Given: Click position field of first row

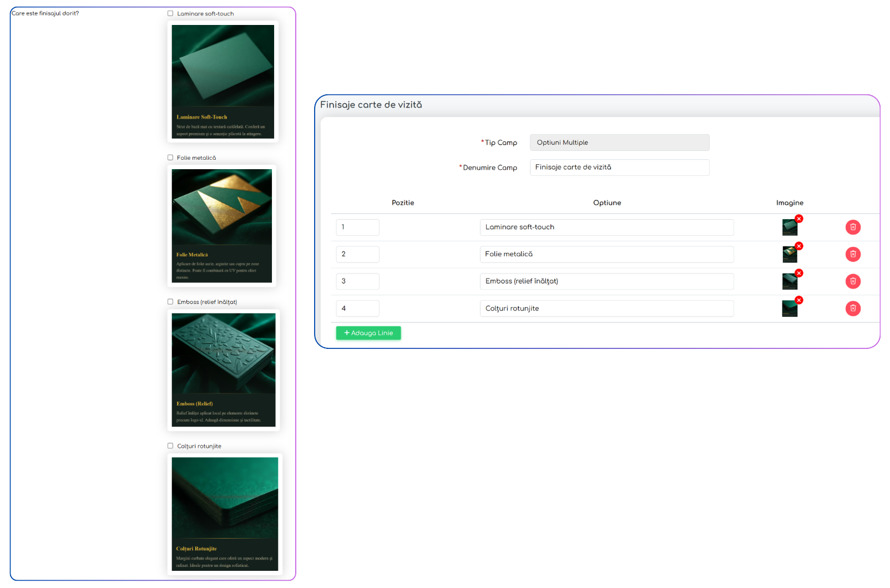Looking at the screenshot, I should [357, 227].
